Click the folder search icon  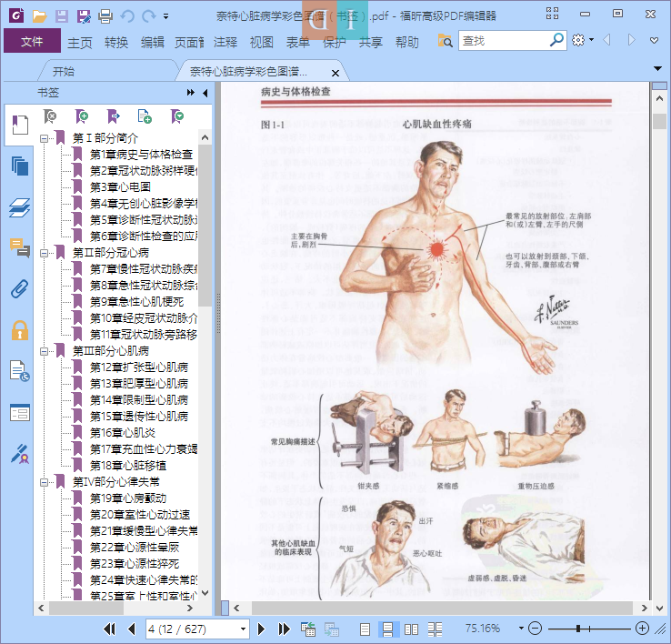coord(445,41)
